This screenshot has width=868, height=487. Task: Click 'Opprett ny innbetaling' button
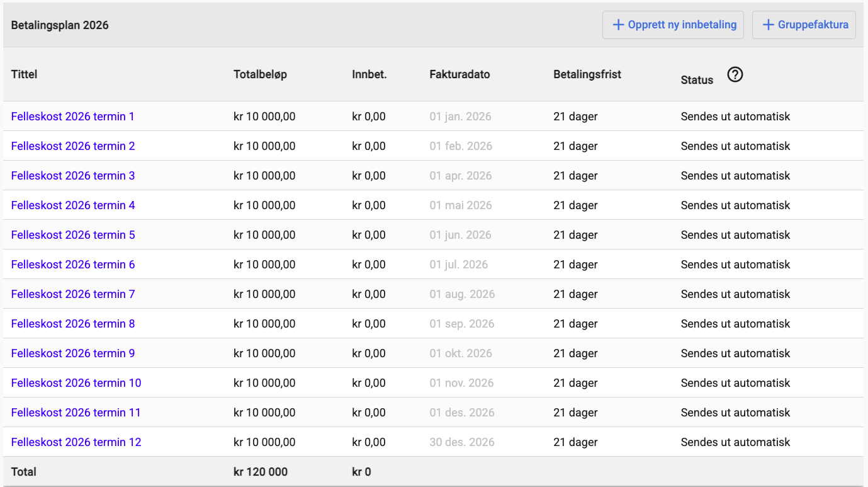click(x=673, y=25)
